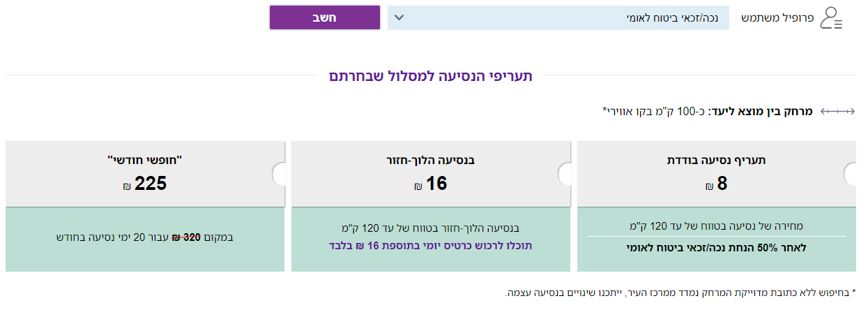
Task: Click the monthly pass price 225
Action: tap(151, 184)
